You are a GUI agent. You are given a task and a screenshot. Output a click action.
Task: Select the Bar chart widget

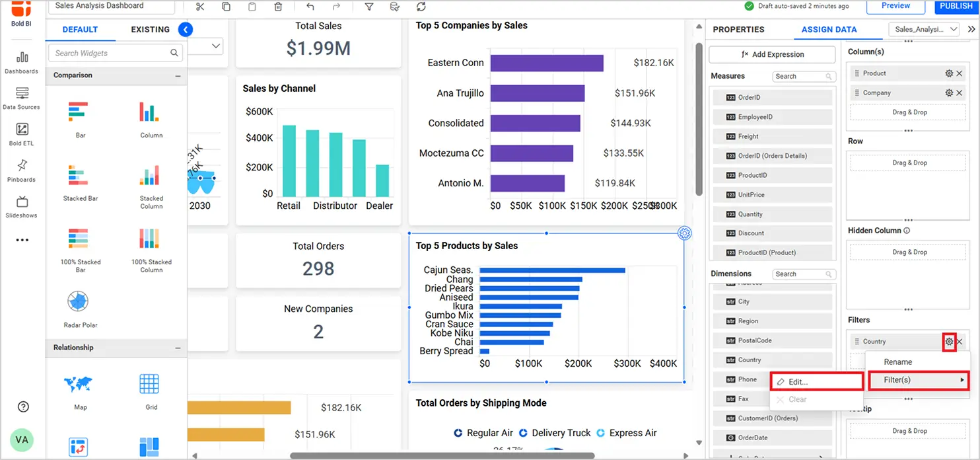click(x=80, y=119)
